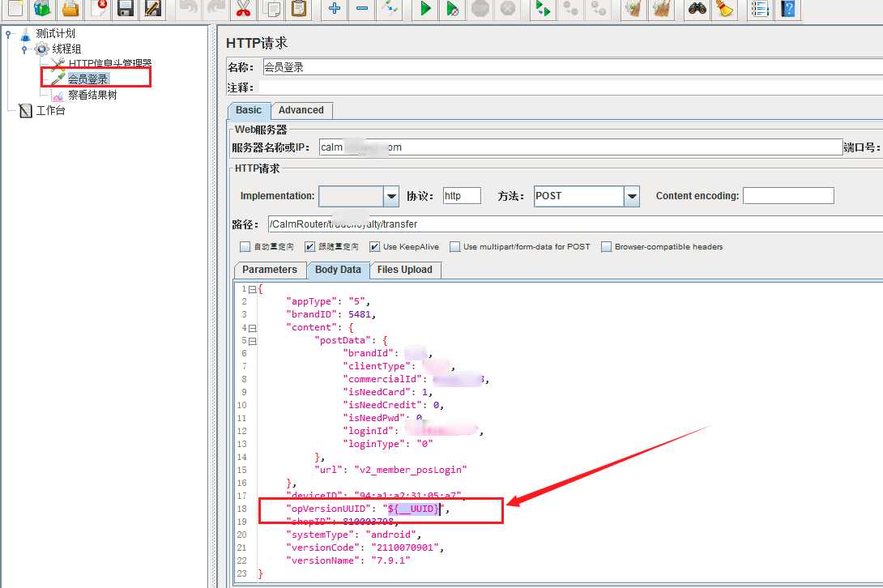Screen dimensions: 883x588
Task: Click the 名称 field containing 会员登录
Action: tap(573, 67)
